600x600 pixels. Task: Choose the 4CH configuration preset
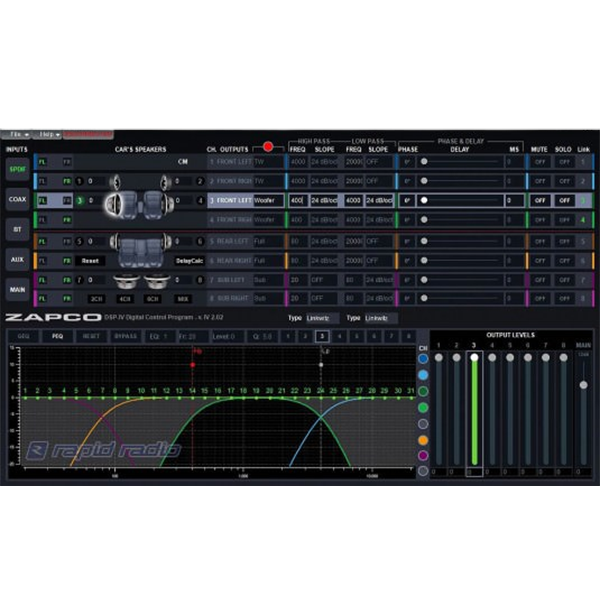click(x=125, y=299)
